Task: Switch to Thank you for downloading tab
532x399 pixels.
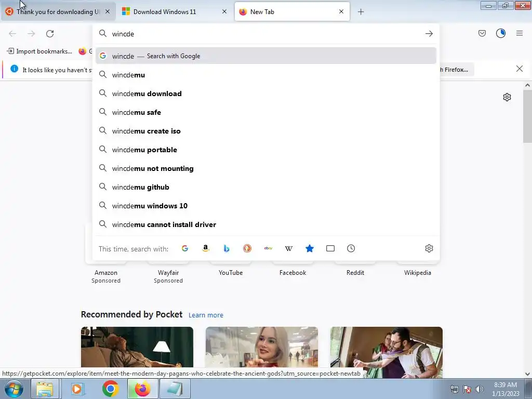Action: point(58,12)
